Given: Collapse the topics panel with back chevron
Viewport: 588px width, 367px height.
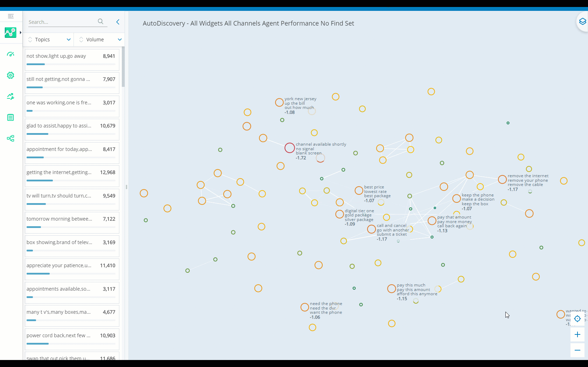Looking at the screenshot, I should point(118,22).
